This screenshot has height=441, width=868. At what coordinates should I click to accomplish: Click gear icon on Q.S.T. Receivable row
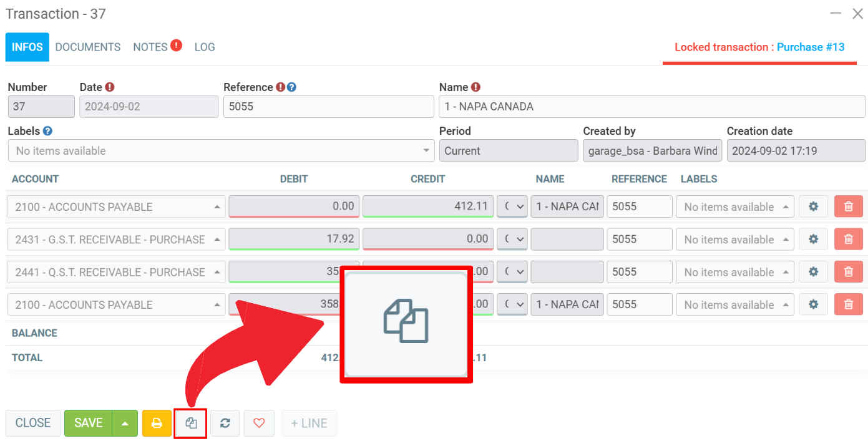coord(813,272)
